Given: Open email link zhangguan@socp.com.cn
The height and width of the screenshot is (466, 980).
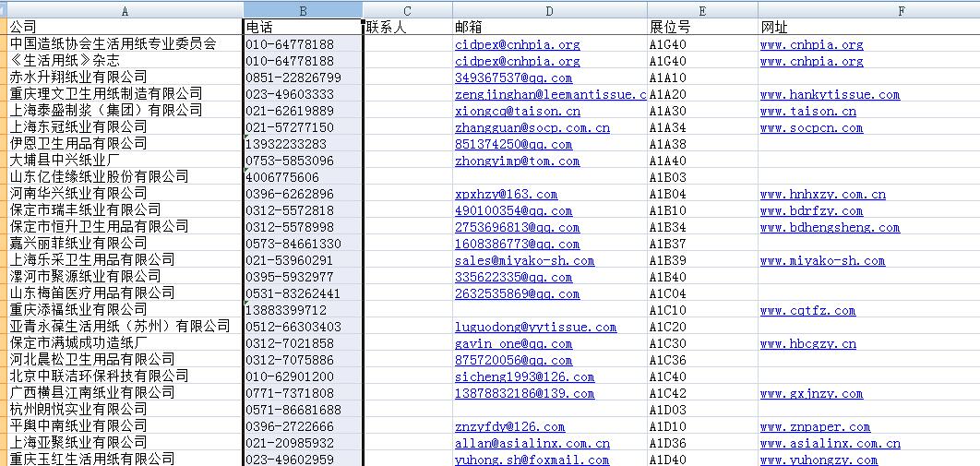Looking at the screenshot, I should pyautogui.click(x=532, y=127).
